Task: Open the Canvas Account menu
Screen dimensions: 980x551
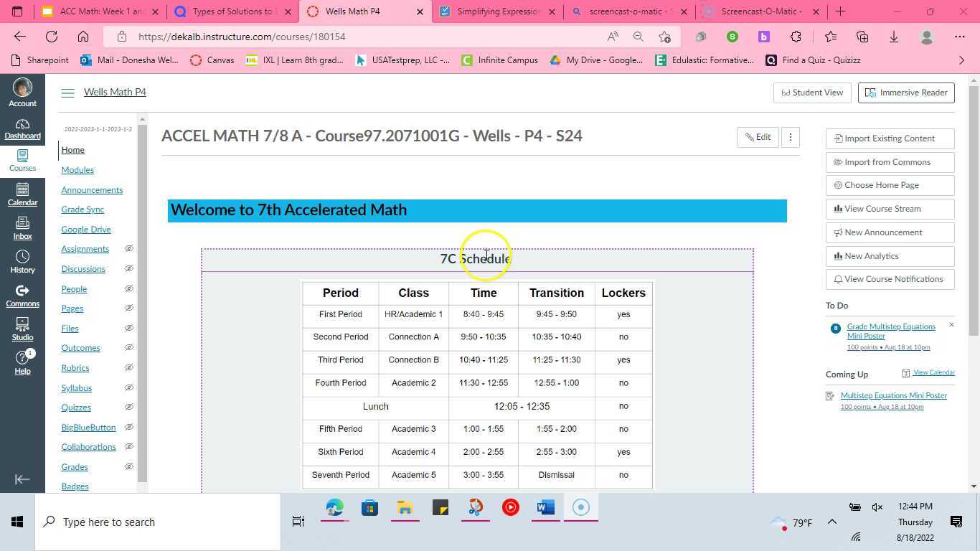Action: coord(22,93)
